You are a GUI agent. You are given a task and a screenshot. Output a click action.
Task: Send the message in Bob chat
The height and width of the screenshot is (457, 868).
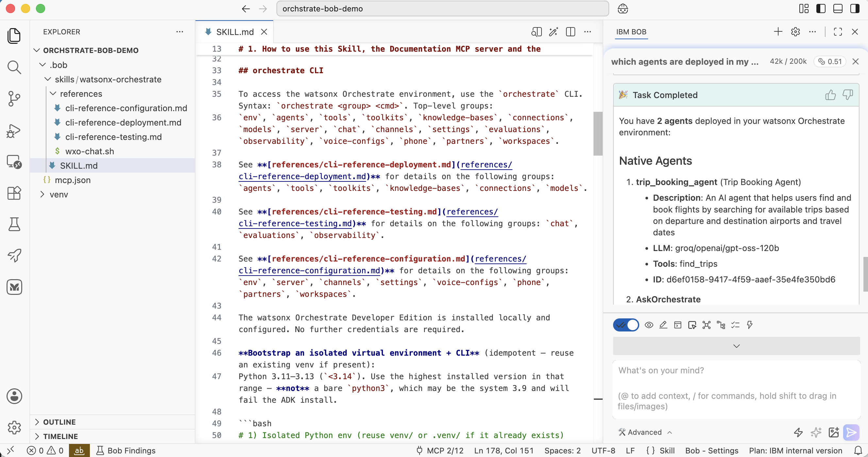point(851,432)
